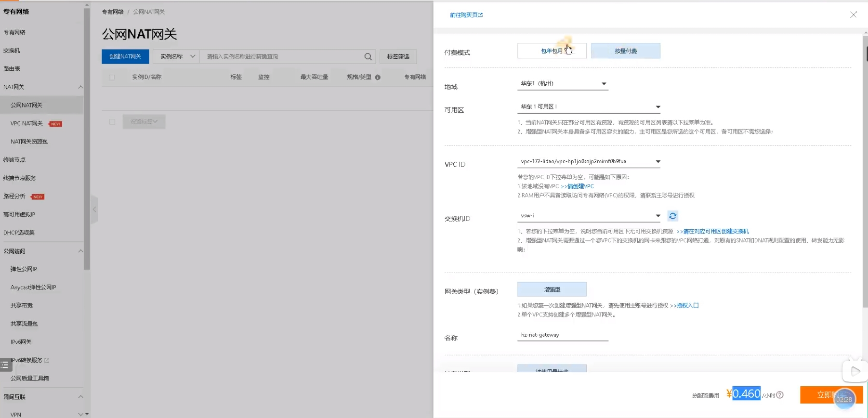Open 弹性公网IP in the sidebar
The height and width of the screenshot is (418, 868).
(24, 269)
